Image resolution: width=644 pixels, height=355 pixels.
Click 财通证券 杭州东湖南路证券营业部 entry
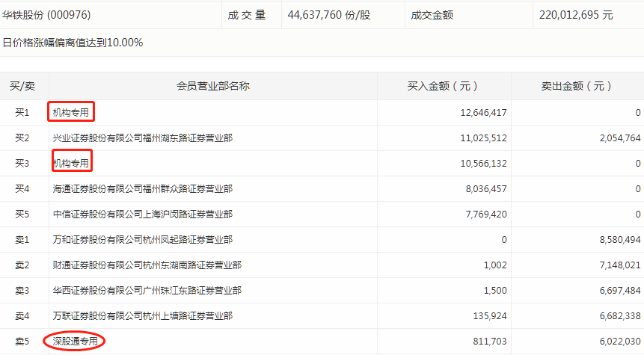tap(147, 265)
